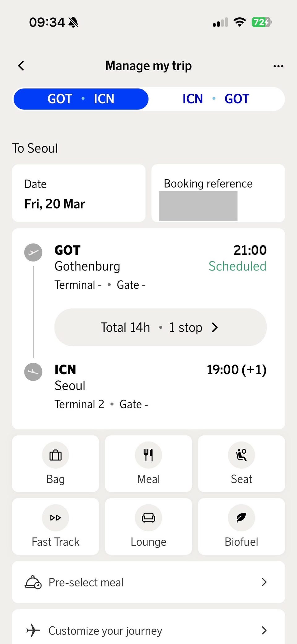This screenshot has width=297, height=644.
Task: Tap the Seat selection icon
Action: pos(241,455)
